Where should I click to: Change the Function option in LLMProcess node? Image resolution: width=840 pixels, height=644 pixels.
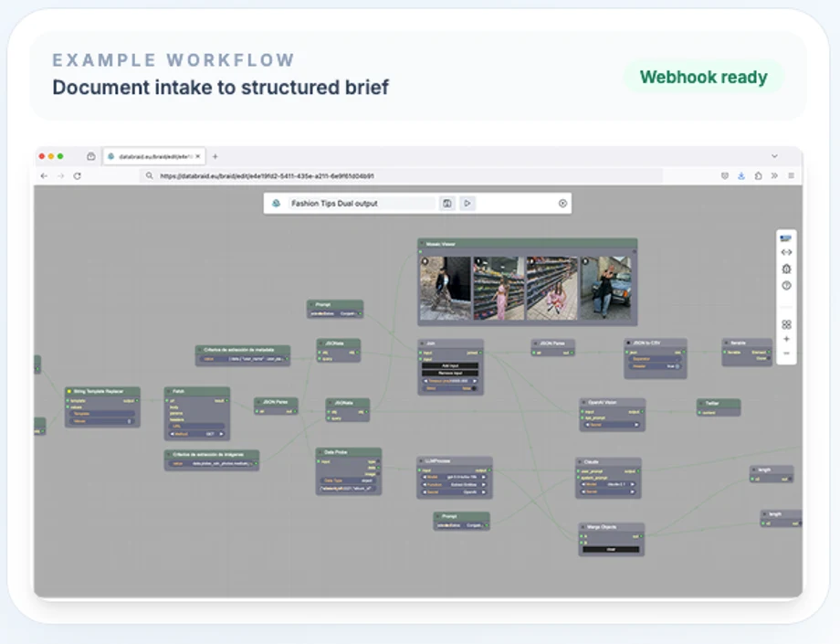tap(455, 484)
